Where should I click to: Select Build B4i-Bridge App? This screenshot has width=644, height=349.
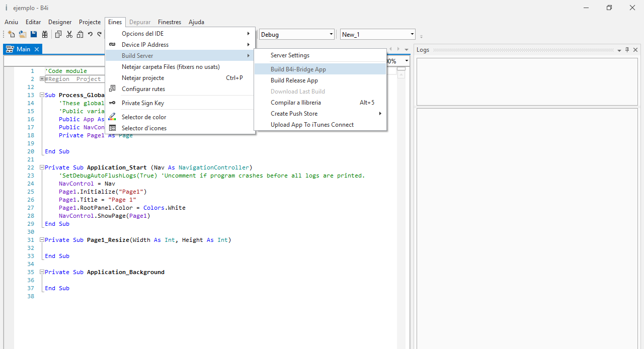coord(298,69)
